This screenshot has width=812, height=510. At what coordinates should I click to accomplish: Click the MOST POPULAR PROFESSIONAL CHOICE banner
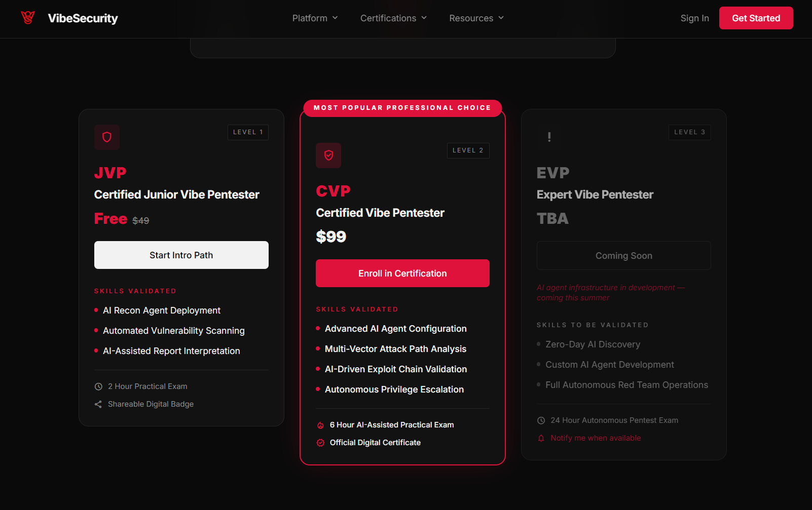tap(402, 108)
